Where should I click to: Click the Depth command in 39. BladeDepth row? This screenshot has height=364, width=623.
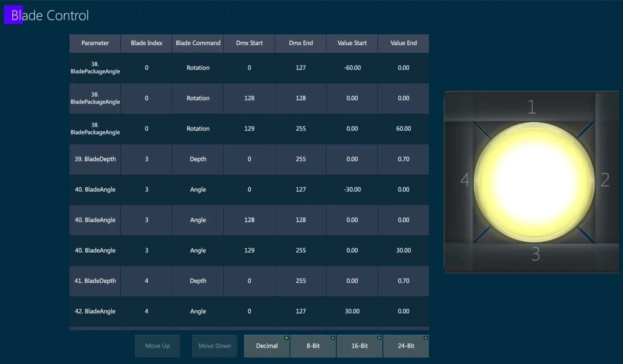point(198,159)
